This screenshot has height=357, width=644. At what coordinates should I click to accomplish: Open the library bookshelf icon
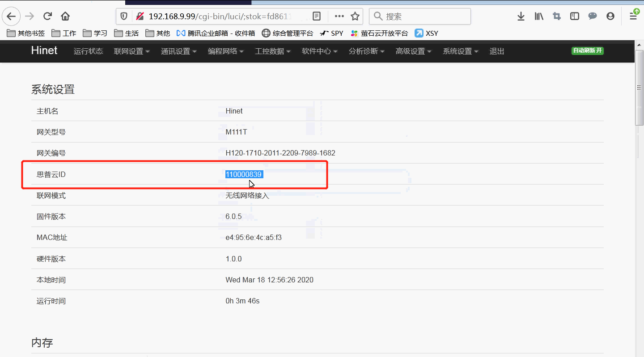tap(539, 17)
